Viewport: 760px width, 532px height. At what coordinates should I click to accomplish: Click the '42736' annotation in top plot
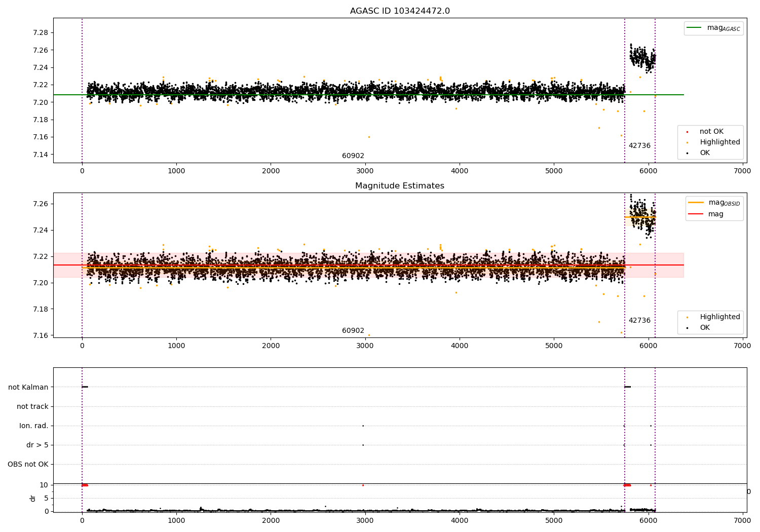point(639,146)
